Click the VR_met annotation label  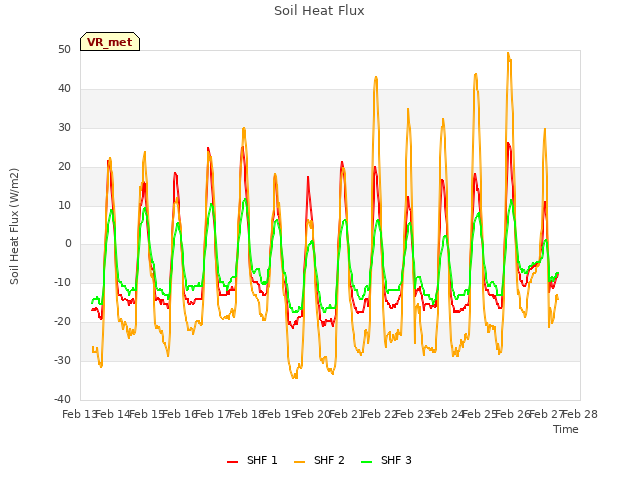(110, 42)
